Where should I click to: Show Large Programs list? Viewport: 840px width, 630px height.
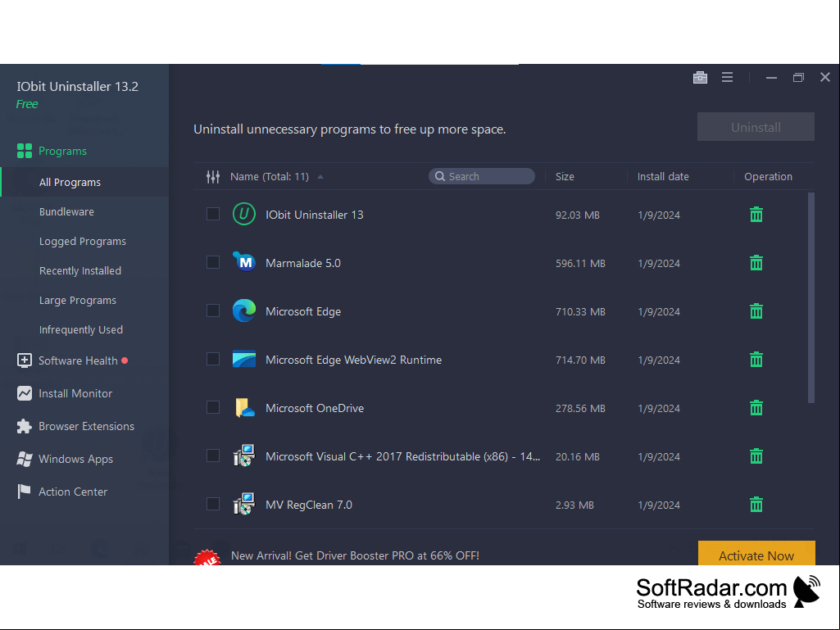point(78,301)
